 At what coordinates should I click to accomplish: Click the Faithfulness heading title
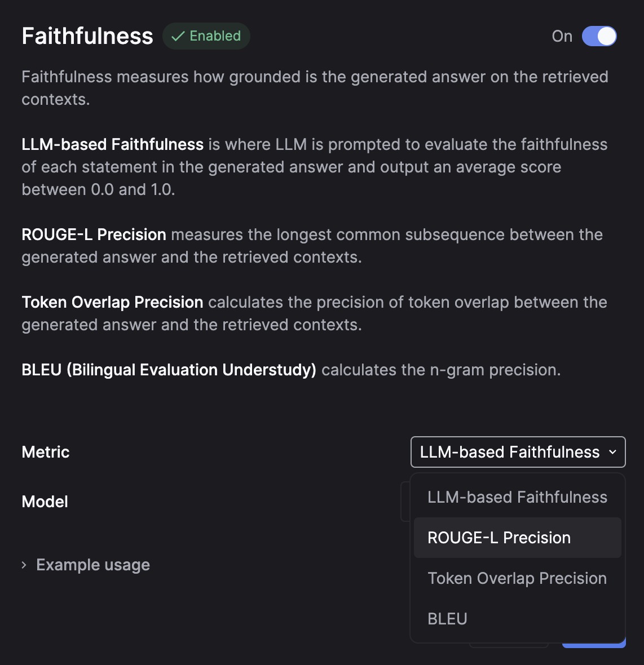pos(87,37)
